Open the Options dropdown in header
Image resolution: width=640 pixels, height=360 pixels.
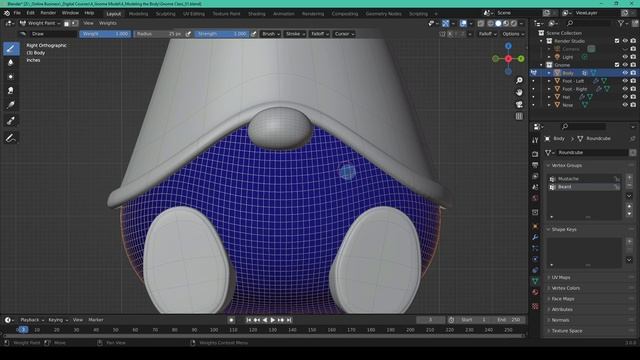point(513,34)
